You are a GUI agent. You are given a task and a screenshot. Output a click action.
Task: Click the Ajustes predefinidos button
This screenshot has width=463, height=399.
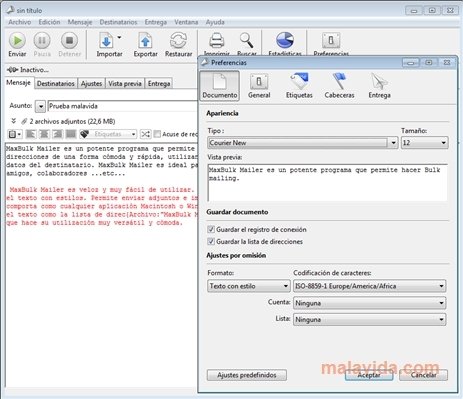point(247,375)
